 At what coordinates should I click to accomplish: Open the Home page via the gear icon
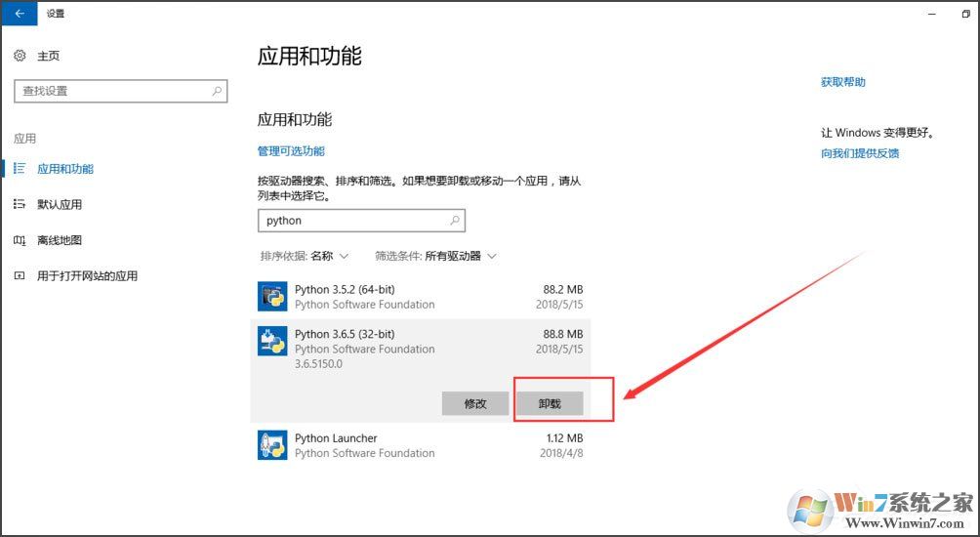pos(20,56)
